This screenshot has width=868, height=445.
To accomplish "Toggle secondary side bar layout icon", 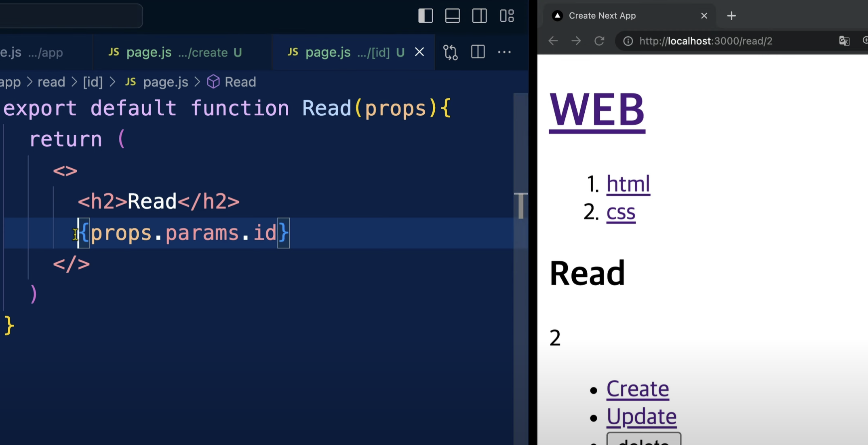I will tap(479, 16).
